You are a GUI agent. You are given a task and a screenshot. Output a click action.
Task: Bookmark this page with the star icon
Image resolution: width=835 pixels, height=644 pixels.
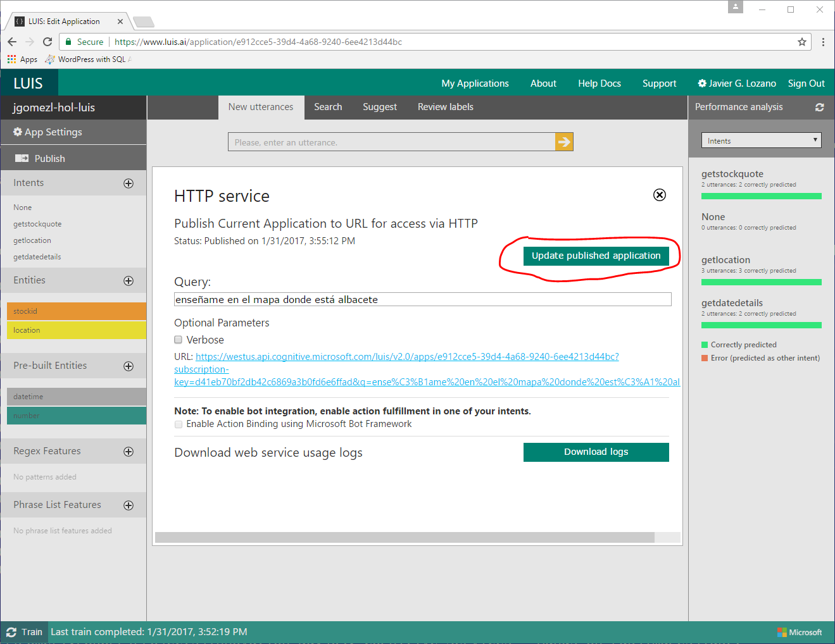click(802, 42)
